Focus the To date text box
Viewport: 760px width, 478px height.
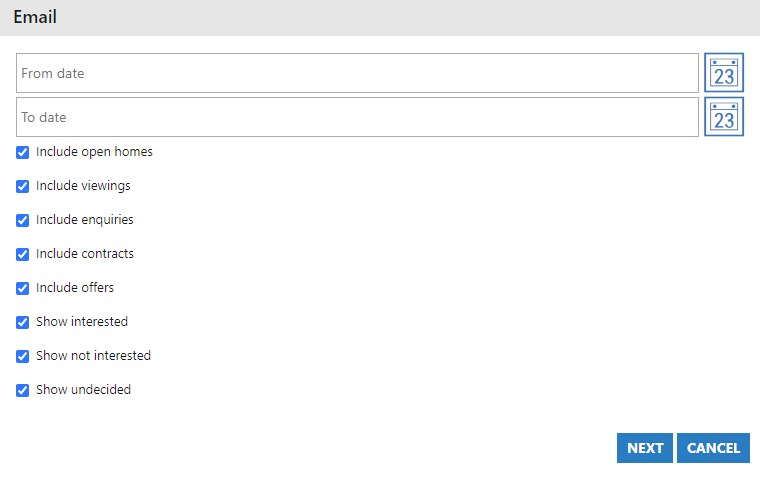(x=357, y=117)
